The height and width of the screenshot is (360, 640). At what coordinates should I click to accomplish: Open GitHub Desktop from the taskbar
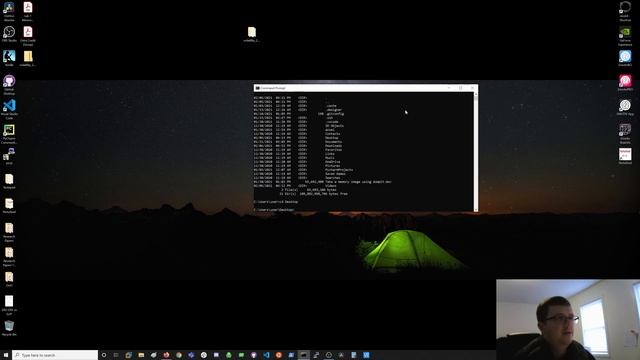[253, 355]
